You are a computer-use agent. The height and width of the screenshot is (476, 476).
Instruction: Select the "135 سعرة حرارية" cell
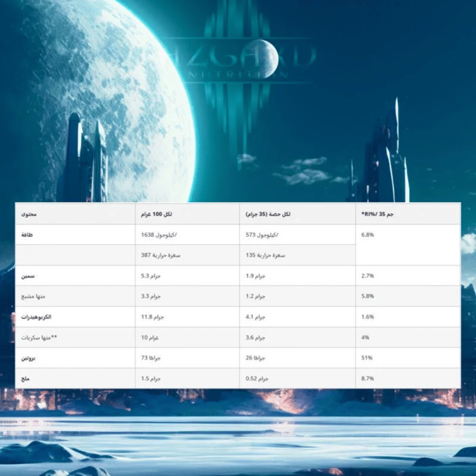266,255
